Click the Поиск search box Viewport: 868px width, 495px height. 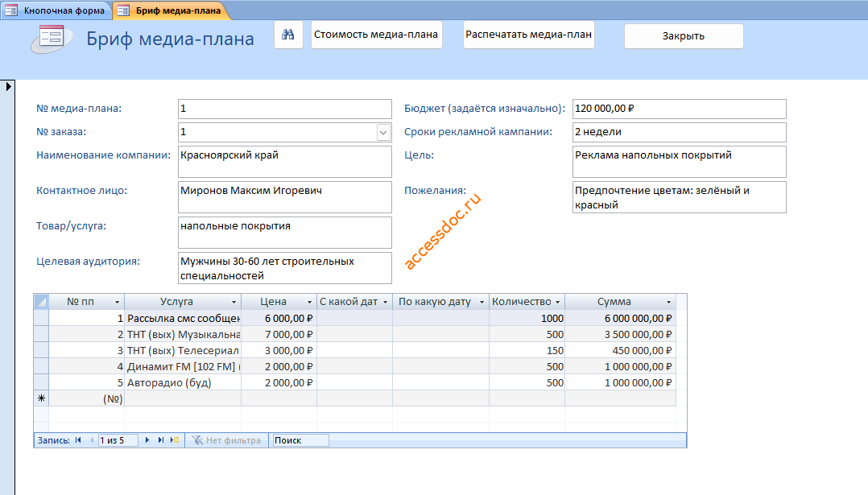coord(300,440)
